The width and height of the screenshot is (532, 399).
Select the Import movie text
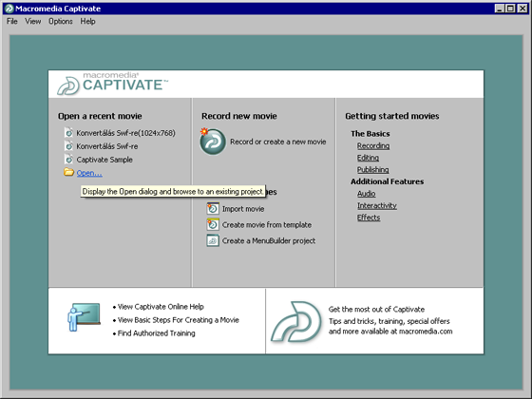click(x=243, y=209)
